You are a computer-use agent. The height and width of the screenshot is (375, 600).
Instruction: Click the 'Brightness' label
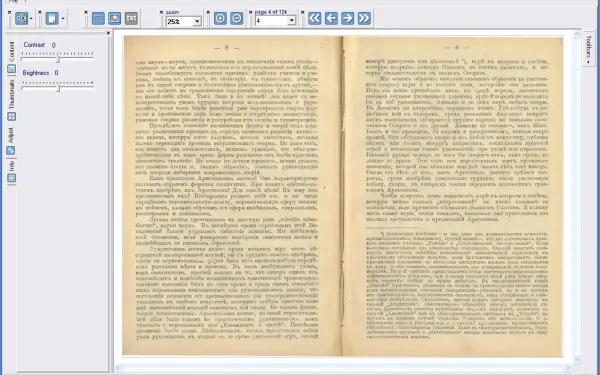(36, 73)
